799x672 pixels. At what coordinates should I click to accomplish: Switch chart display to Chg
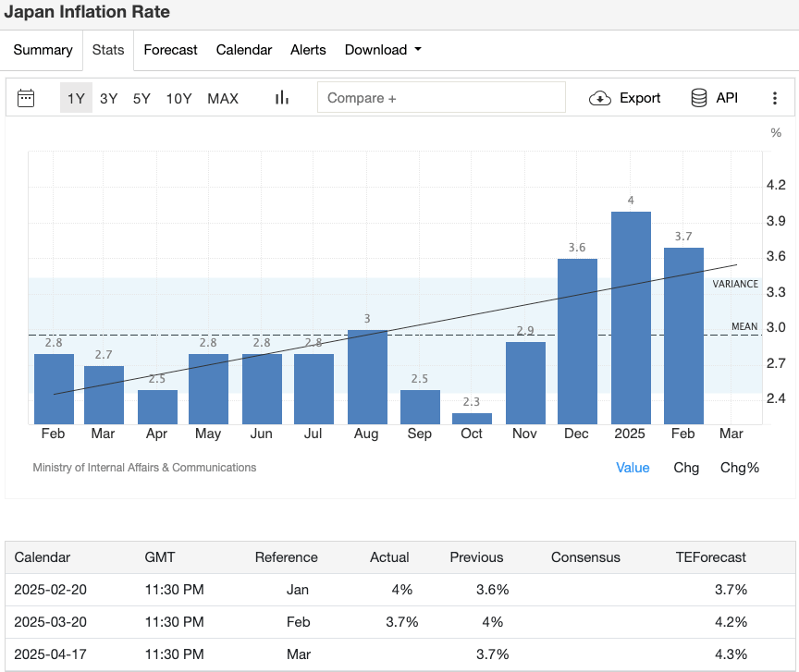[686, 468]
